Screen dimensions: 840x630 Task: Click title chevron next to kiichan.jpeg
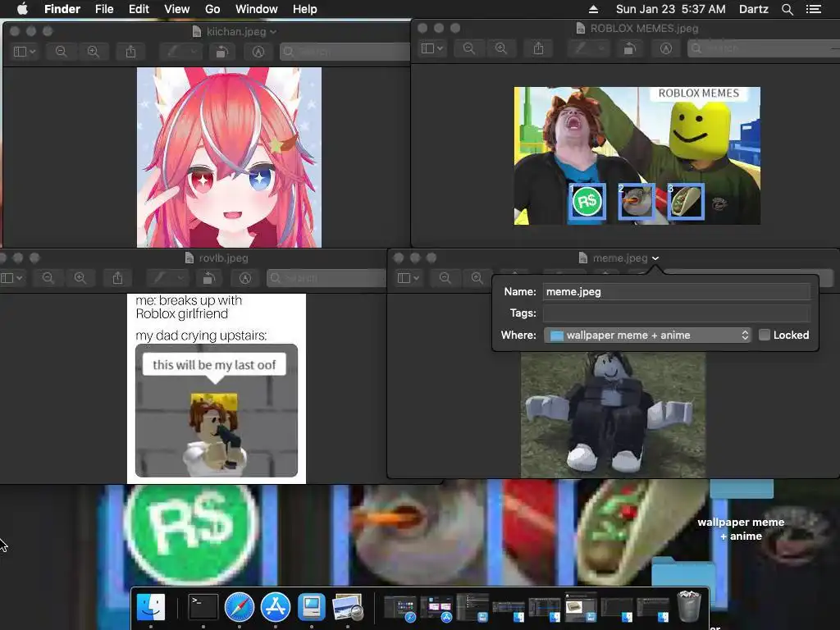click(273, 32)
